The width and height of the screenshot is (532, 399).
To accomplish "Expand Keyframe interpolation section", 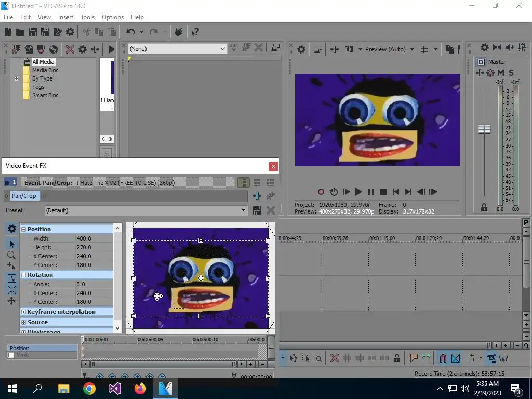I will tap(24, 312).
